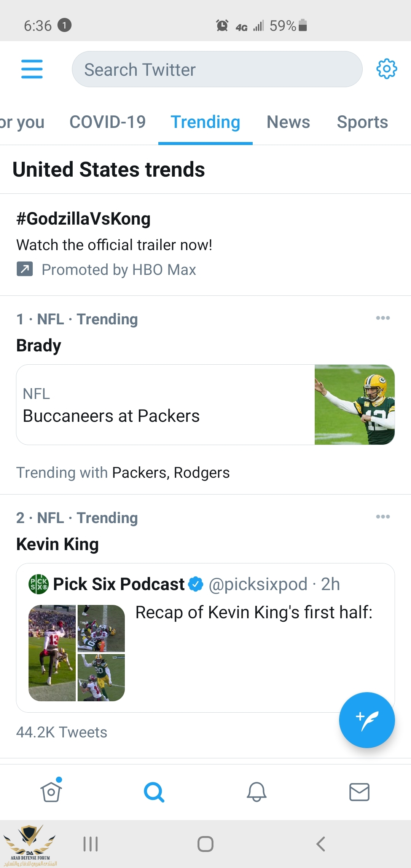Open the Kevin King trending topic
Screen dimensions: 411x868
(57, 544)
